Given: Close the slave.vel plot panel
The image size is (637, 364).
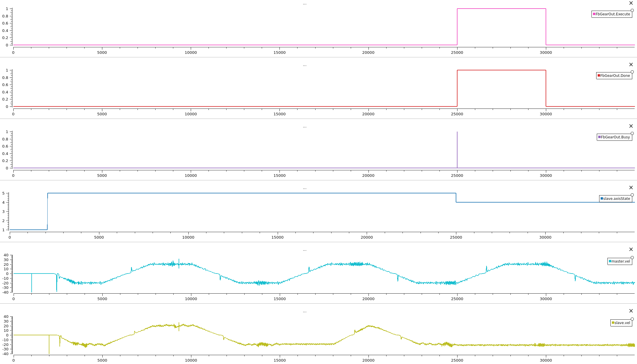Looking at the screenshot, I should click(631, 311).
